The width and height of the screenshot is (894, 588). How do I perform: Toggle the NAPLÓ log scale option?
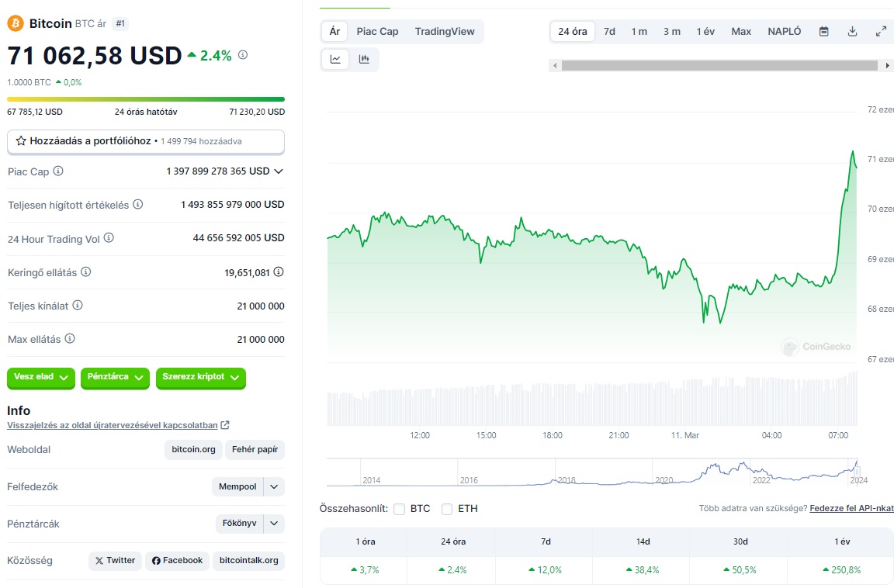point(785,31)
